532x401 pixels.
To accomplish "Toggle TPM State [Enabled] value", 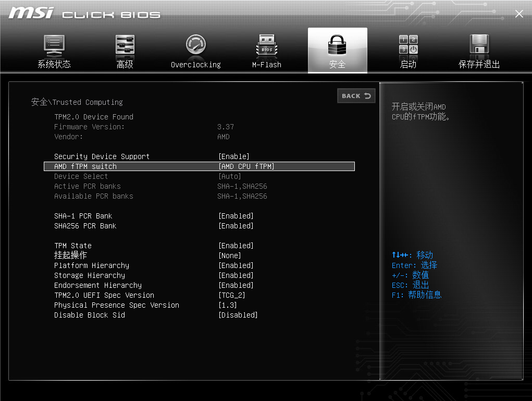I will [236, 246].
